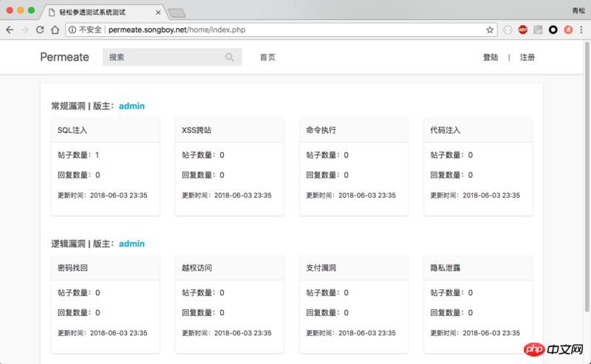This screenshot has width=591, height=364.
Task: Click the Permeate site logo
Action: [x=64, y=57]
